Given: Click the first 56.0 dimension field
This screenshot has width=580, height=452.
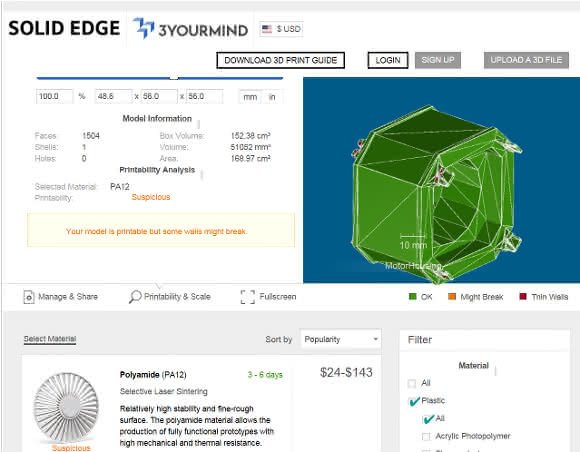Looking at the screenshot, I should (x=159, y=97).
